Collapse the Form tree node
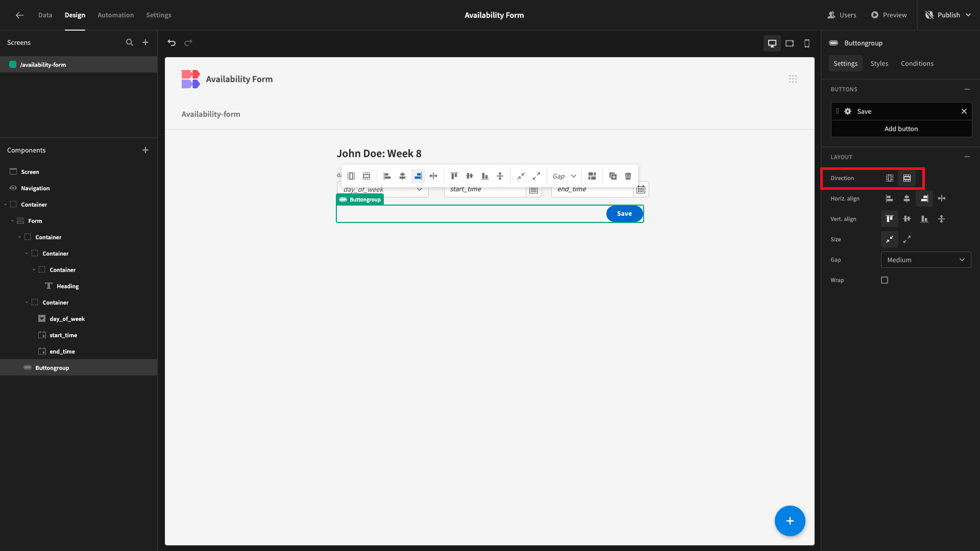980x551 pixels. 12,221
